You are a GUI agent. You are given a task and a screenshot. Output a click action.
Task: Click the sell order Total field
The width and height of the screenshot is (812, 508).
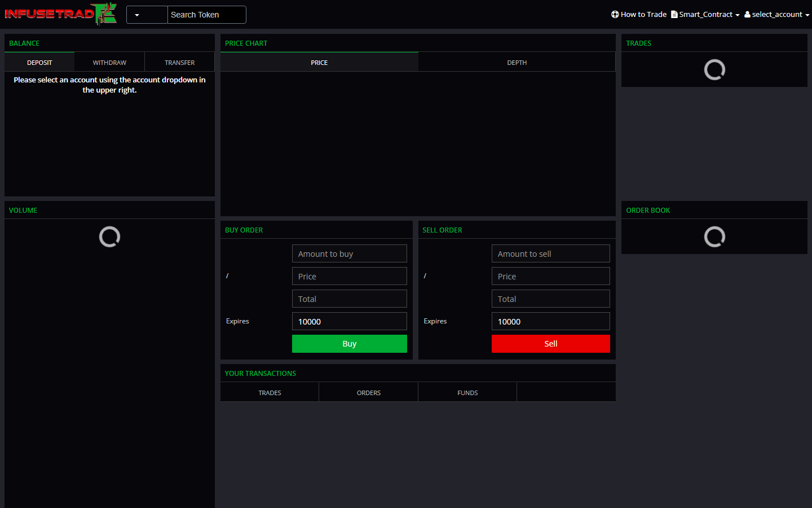pyautogui.click(x=551, y=299)
